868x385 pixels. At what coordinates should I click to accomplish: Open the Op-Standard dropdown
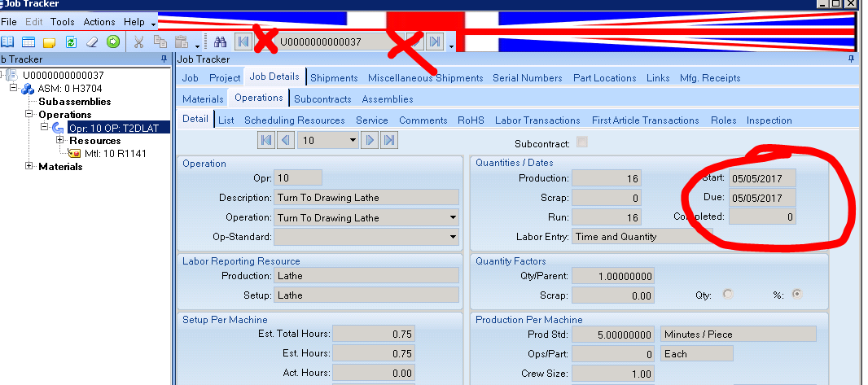(x=454, y=238)
